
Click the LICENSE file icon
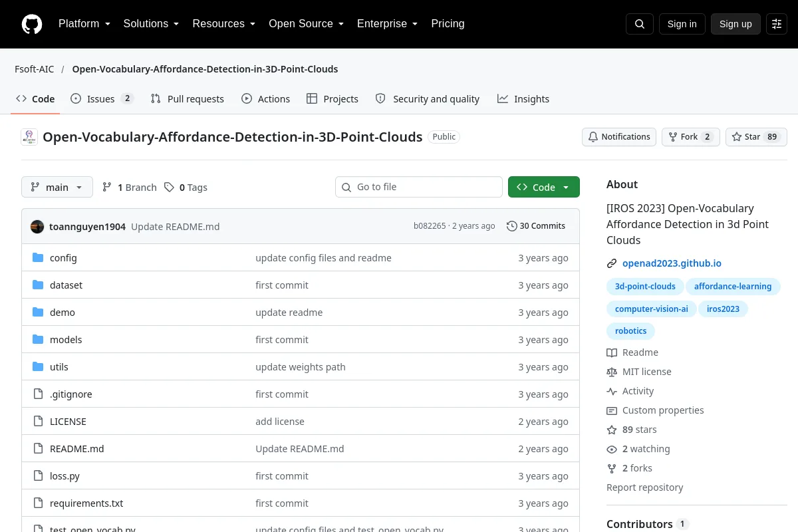pos(38,422)
